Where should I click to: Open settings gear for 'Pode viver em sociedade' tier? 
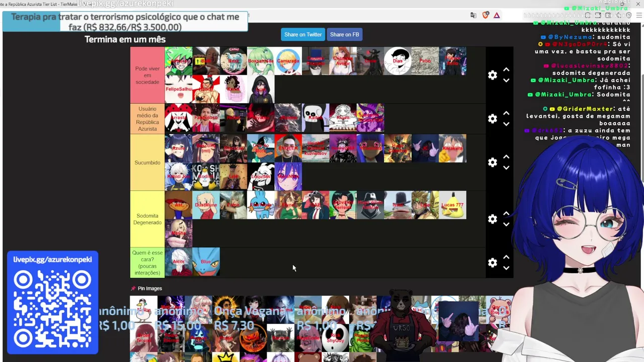(x=493, y=75)
